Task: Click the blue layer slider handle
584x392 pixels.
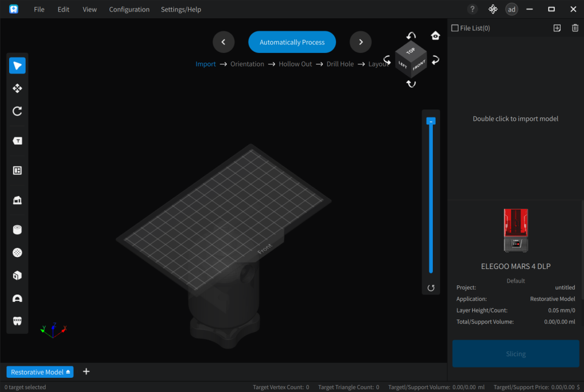Action: [x=431, y=121]
